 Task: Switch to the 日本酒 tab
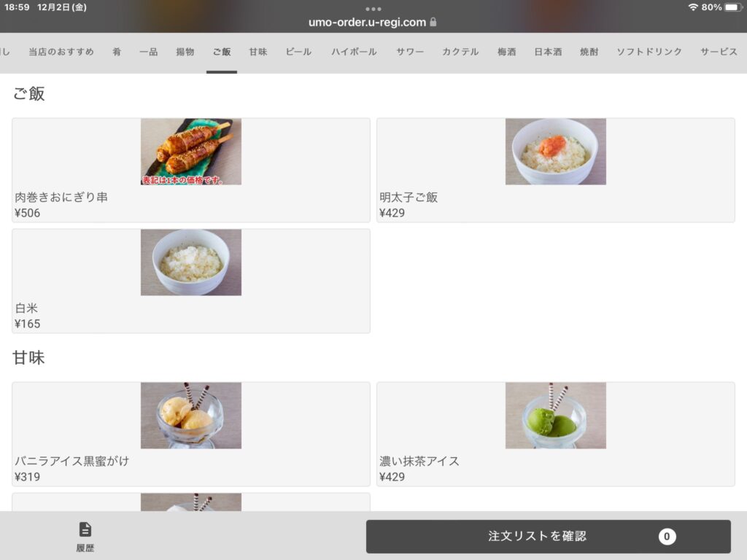pyautogui.click(x=548, y=52)
